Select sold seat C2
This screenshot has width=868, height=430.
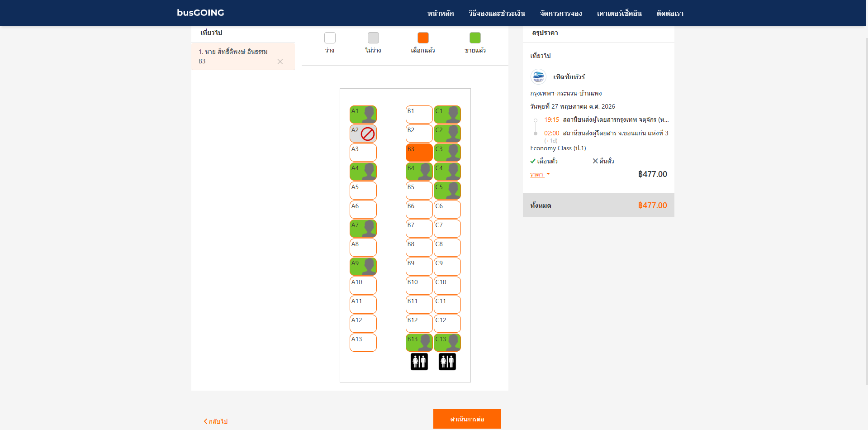[x=447, y=134]
